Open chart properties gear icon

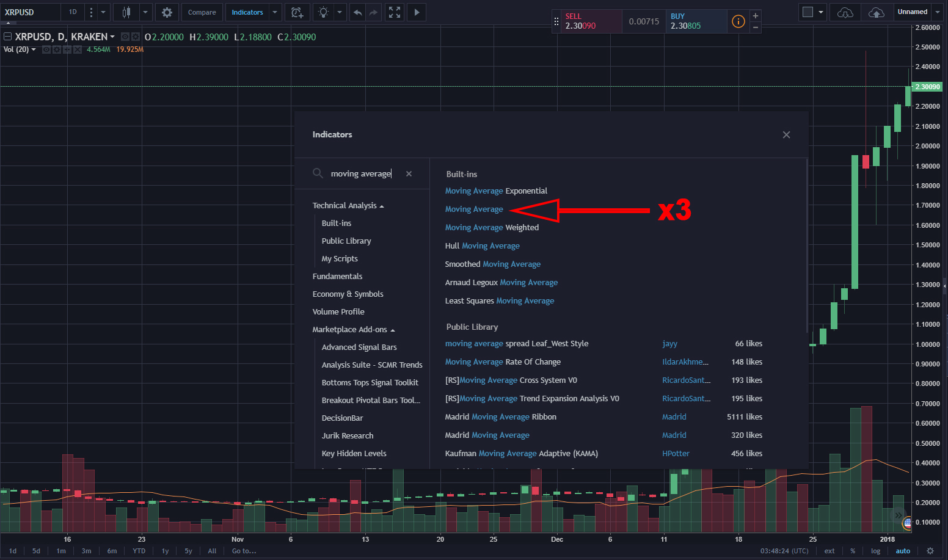167,12
